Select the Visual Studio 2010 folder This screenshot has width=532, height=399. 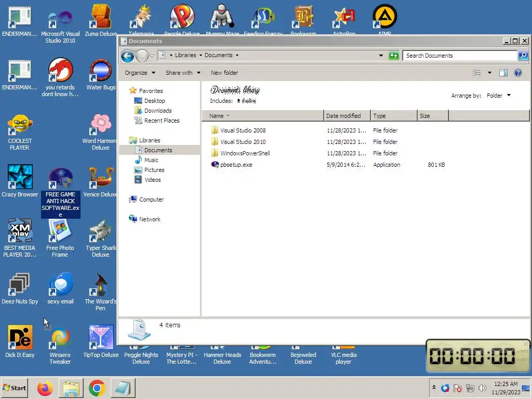[238, 142]
